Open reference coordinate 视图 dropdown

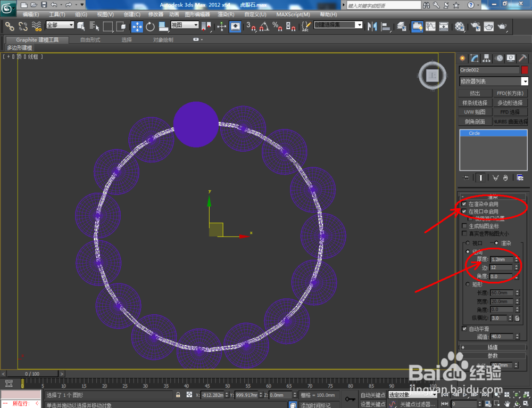(x=185, y=25)
